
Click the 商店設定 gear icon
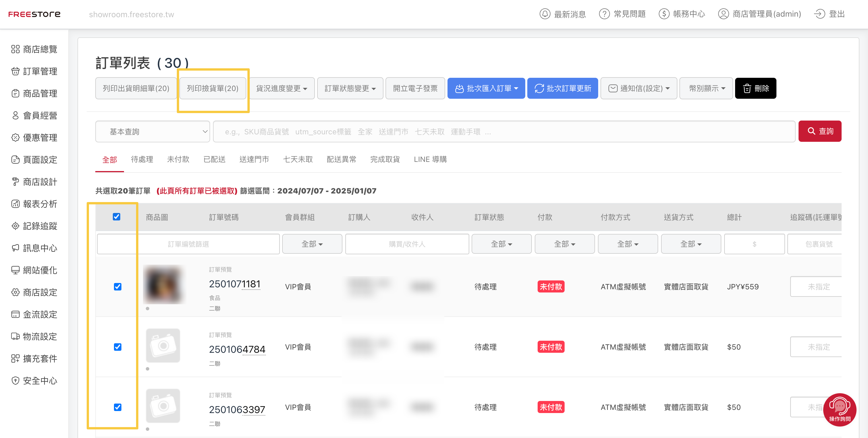click(15, 292)
